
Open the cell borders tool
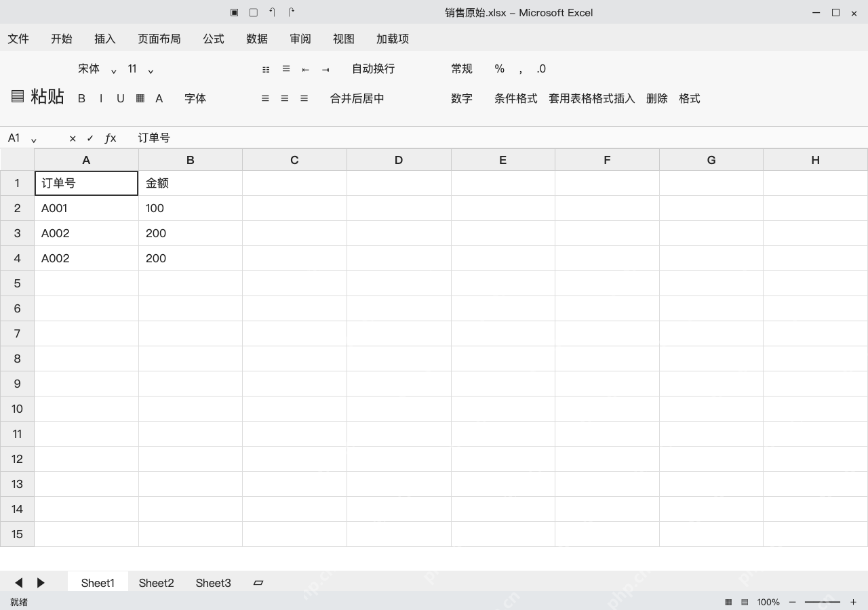(x=140, y=98)
